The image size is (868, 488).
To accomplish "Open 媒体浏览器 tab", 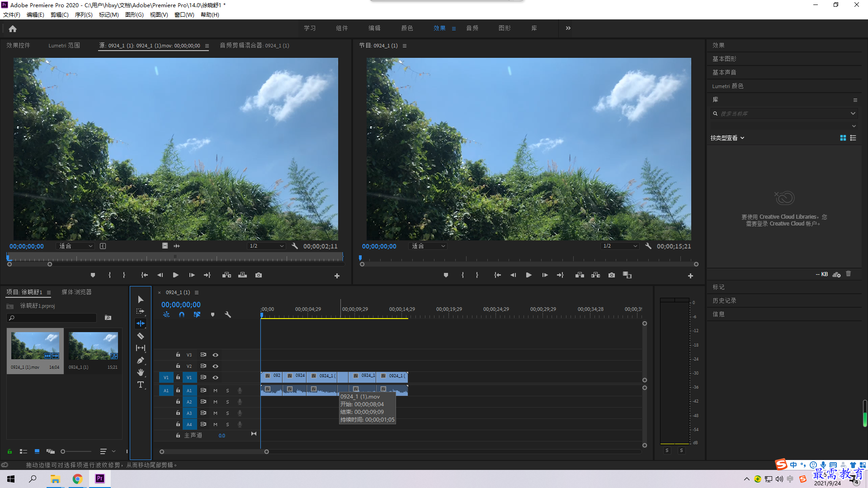I will (76, 292).
